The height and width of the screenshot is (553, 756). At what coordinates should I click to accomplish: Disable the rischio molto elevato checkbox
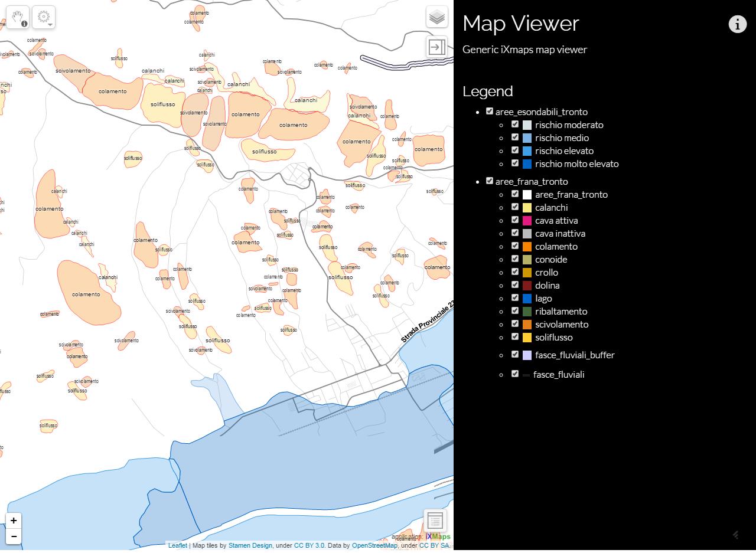[x=515, y=163]
